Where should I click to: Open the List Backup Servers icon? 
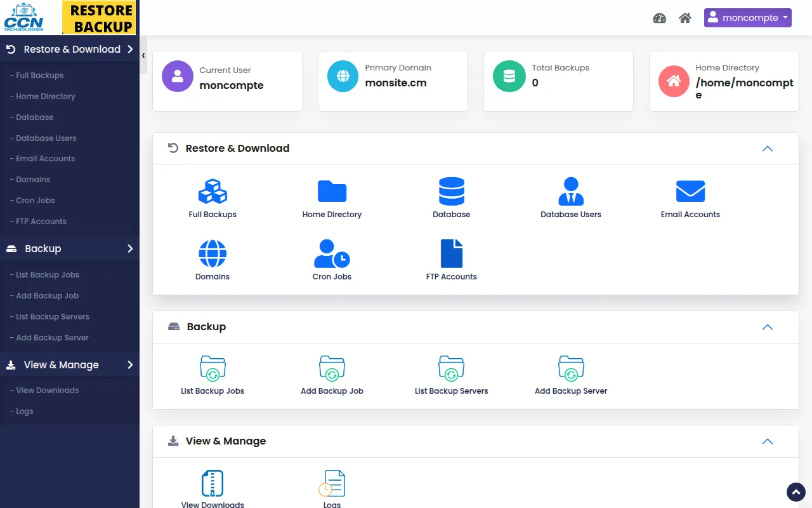pyautogui.click(x=452, y=368)
